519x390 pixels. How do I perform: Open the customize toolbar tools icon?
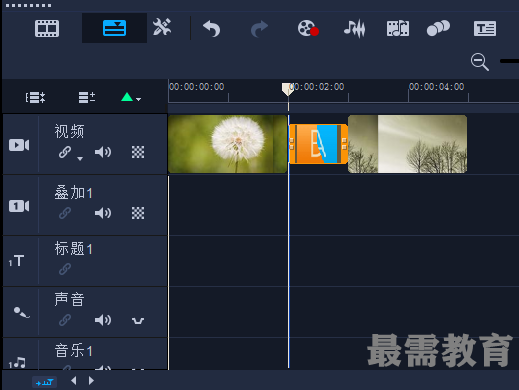point(162,27)
